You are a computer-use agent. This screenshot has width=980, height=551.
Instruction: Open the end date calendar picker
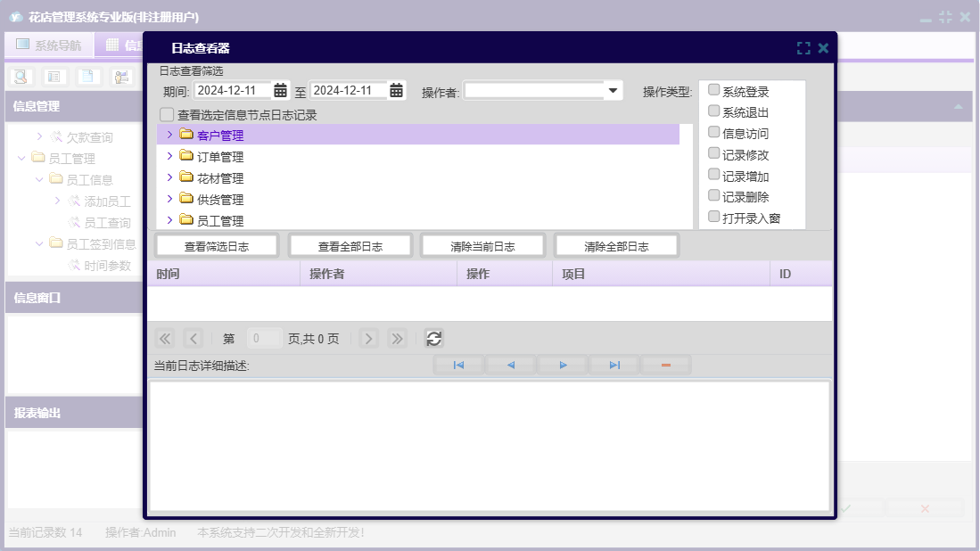(x=397, y=90)
